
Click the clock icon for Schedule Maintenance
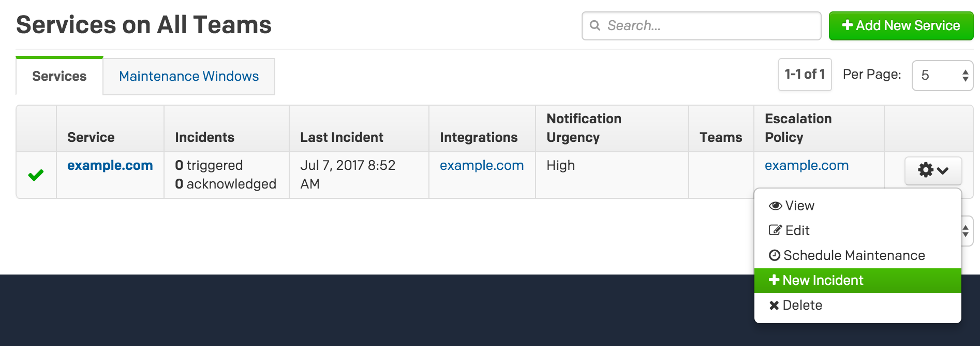coord(774,255)
